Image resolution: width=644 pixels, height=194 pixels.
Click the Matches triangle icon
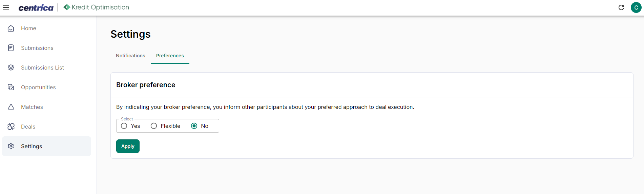(x=11, y=107)
